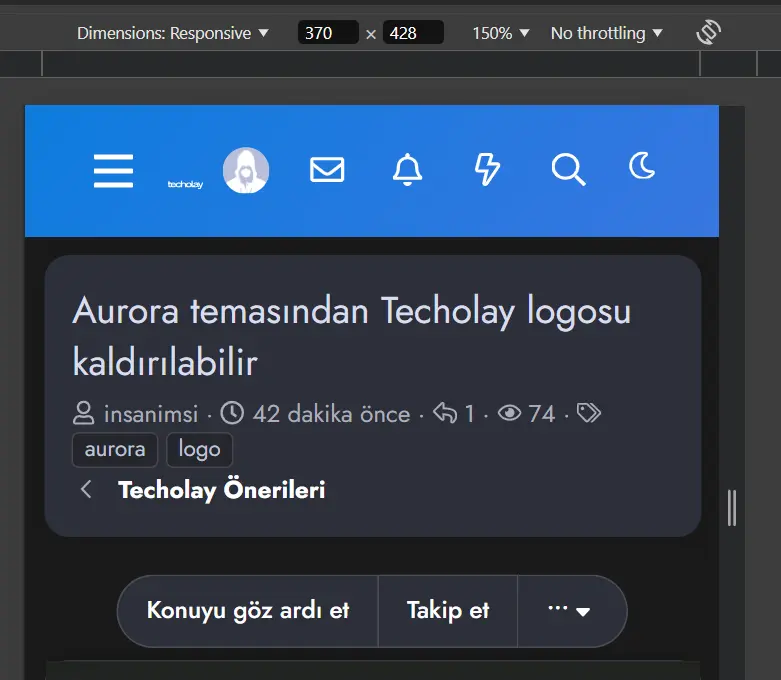Select the logo tag

pos(199,450)
